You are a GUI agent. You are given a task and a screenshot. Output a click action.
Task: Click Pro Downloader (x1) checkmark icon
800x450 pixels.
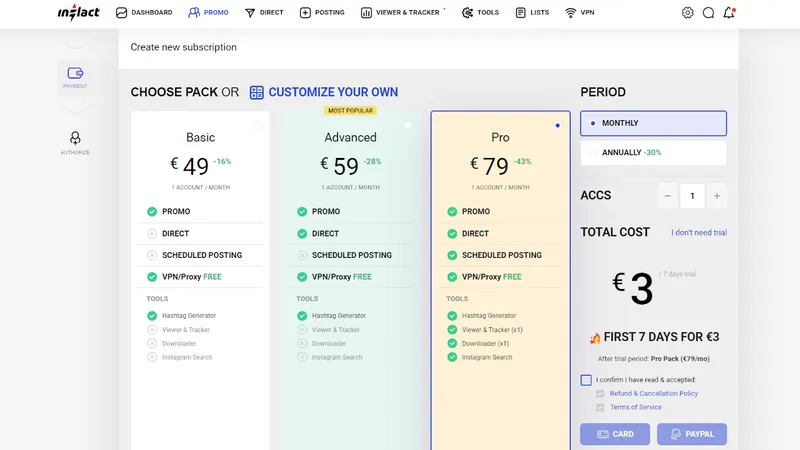click(x=452, y=343)
